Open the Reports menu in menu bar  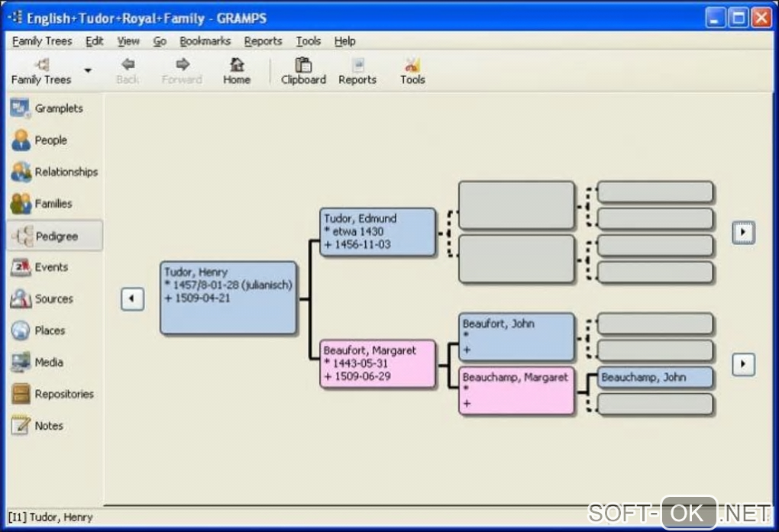(x=263, y=41)
